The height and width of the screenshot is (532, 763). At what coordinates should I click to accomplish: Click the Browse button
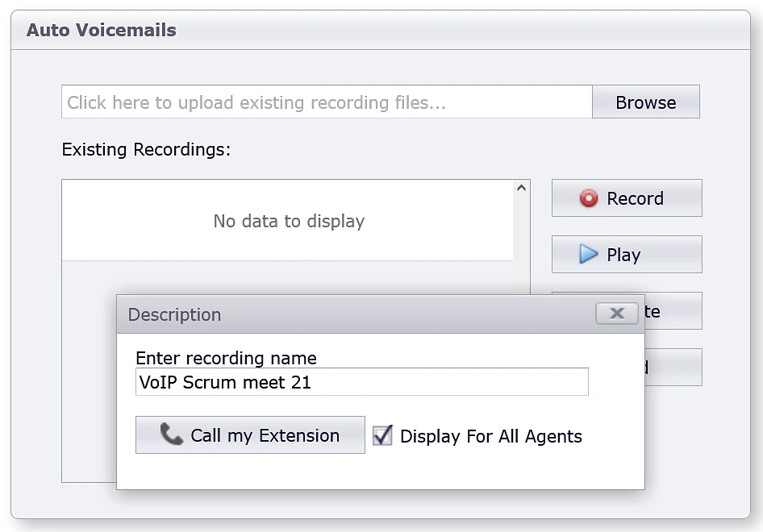pos(646,102)
